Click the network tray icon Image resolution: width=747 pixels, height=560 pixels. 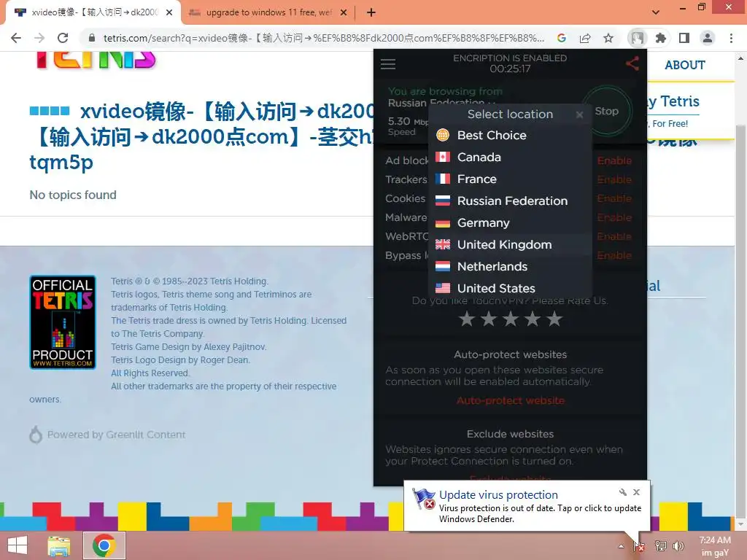(661, 546)
